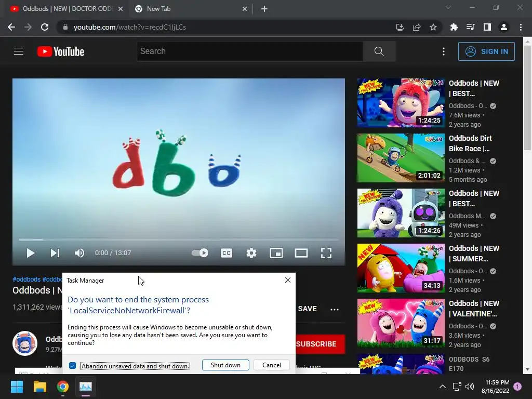Screen dimensions: 532x399
Task: Open ODDBODS S6 E170 video title
Action: pos(469,364)
